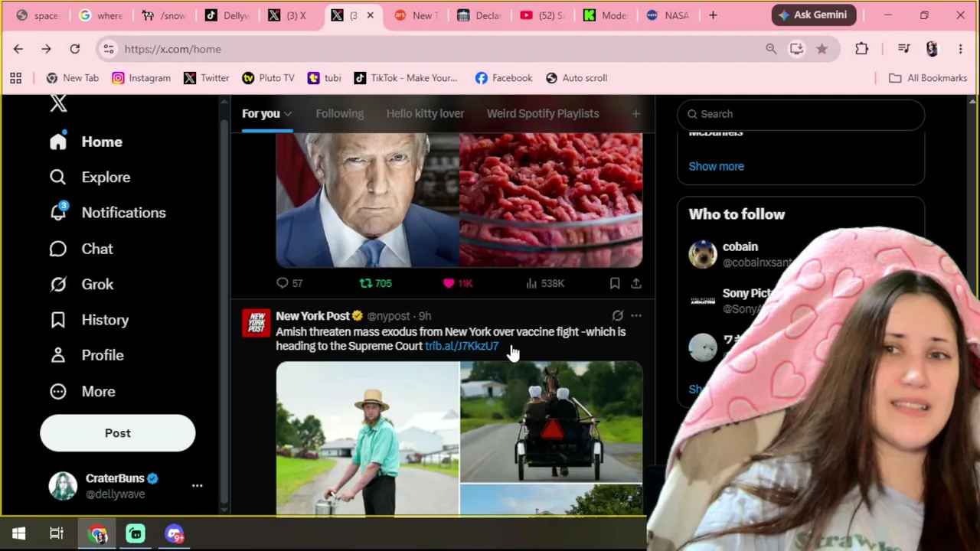
Task: Add a timeline tab with the plus icon
Action: (x=635, y=114)
